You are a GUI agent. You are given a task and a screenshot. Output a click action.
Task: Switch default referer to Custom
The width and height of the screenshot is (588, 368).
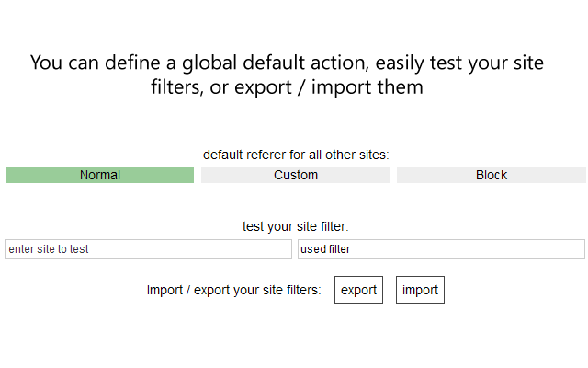(x=295, y=175)
